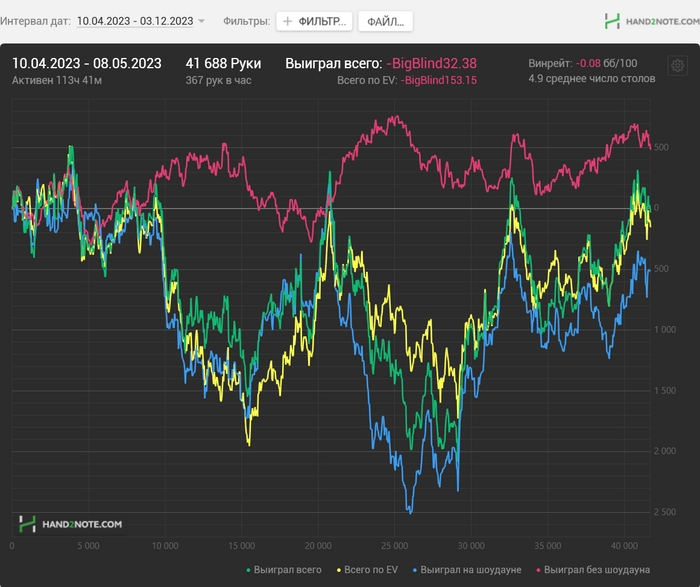Click the winrate value -0.08 бб/100
This screenshot has height=587, width=700.
click(x=606, y=63)
